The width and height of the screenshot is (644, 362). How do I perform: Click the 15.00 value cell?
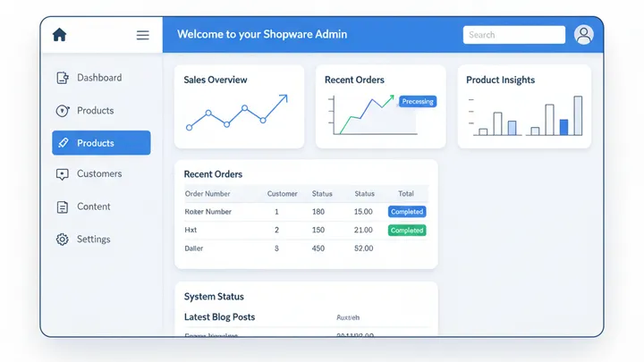[x=363, y=212]
